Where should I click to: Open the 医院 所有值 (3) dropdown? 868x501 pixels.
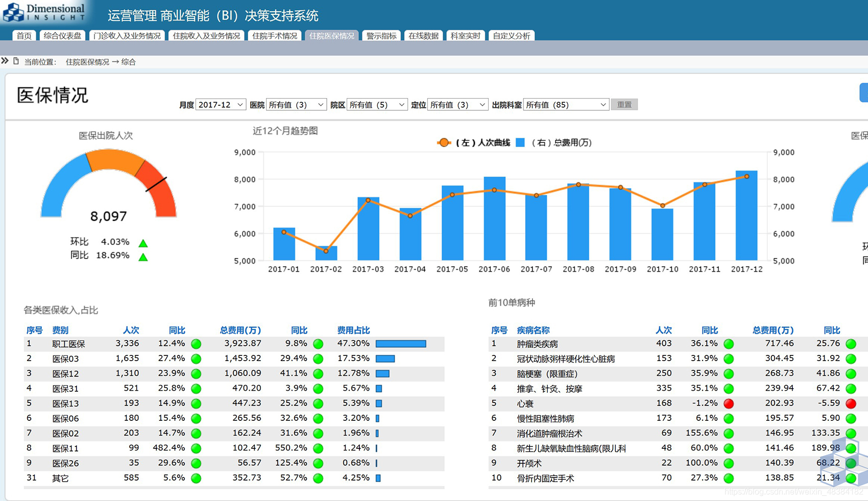click(x=296, y=105)
